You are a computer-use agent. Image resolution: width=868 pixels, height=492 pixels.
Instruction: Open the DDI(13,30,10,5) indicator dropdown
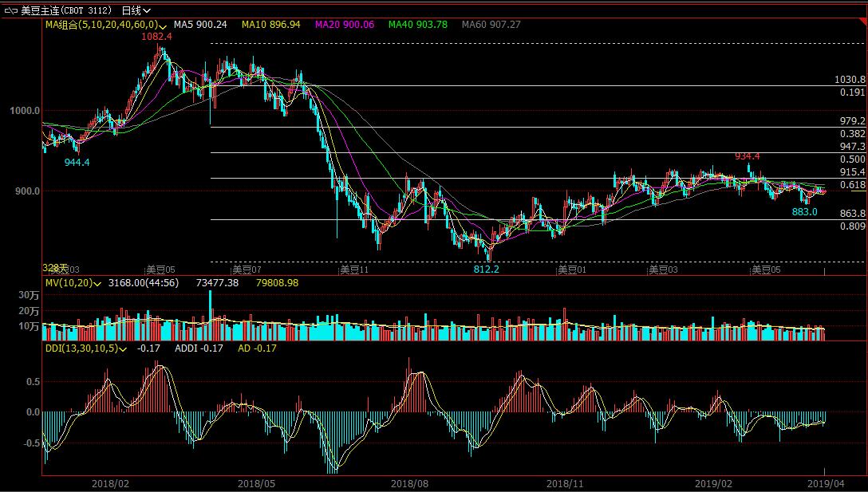(125, 348)
